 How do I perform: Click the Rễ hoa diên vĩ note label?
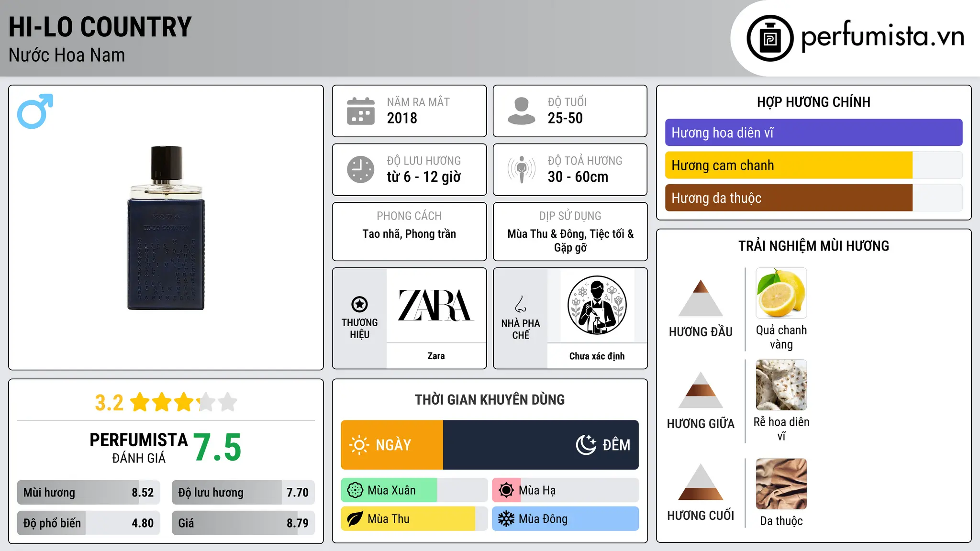[781, 429]
